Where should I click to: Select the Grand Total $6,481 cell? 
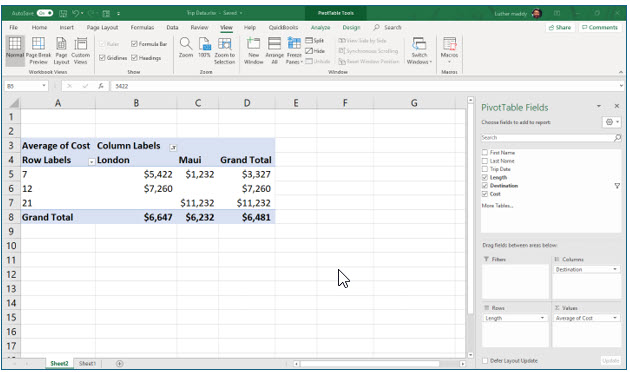click(247, 217)
